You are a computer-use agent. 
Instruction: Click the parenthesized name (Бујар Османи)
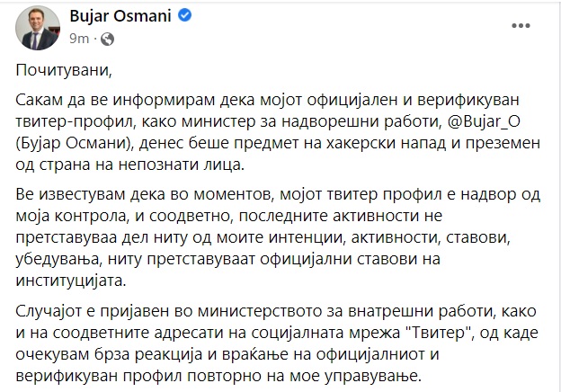74,144
